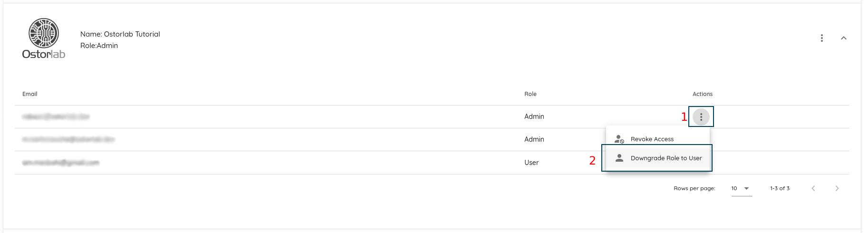Image resolution: width=868 pixels, height=233 pixels.
Task: Click the 1-3 of 3 pagination label
Action: (x=780, y=188)
